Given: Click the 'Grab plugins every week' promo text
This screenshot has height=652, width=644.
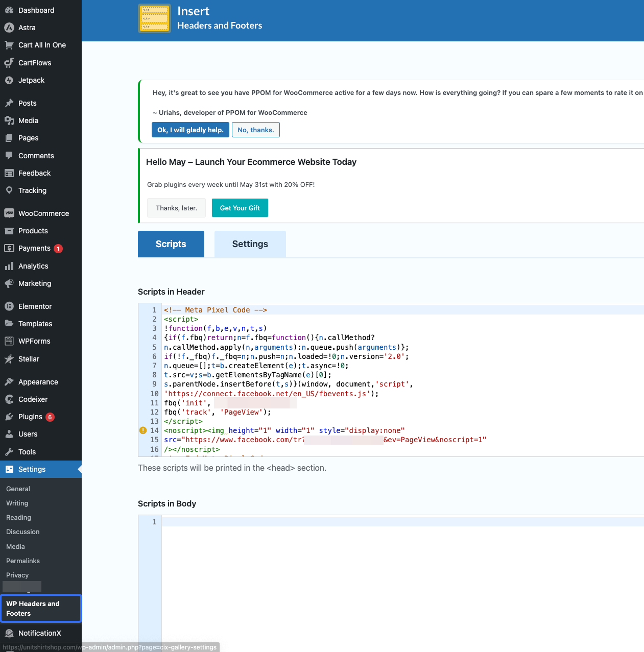Looking at the screenshot, I should (231, 185).
